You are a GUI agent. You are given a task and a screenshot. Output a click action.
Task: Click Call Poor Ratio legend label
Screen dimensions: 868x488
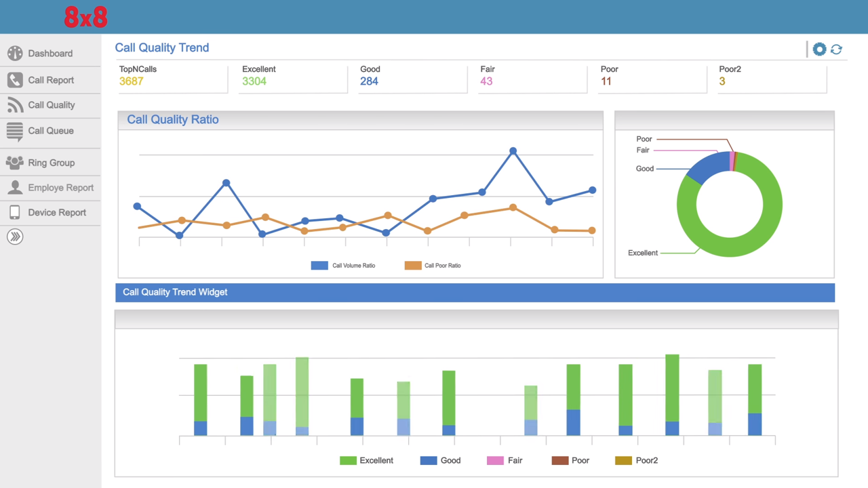(x=443, y=266)
